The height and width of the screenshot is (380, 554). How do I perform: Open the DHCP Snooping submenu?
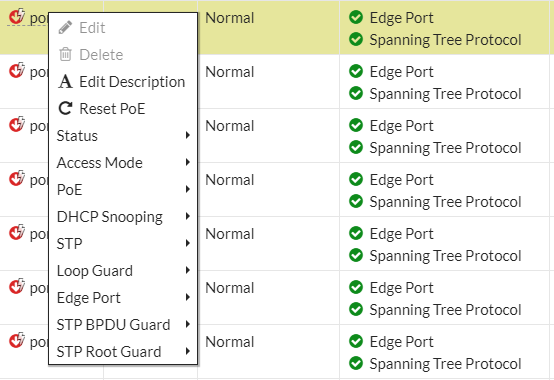[123, 216]
